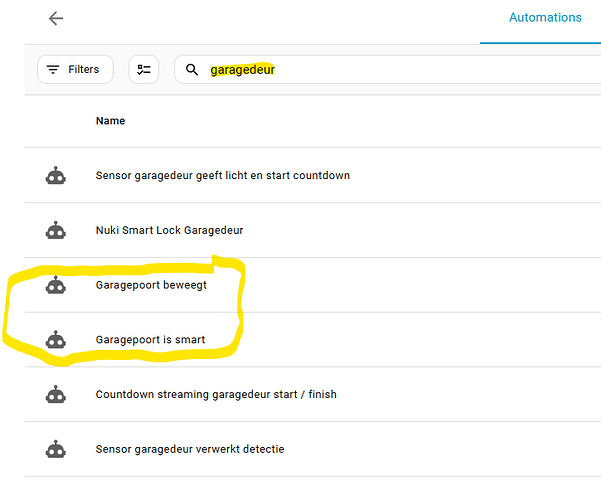Open Countdown streaming garagedeur start / finish
This screenshot has height=500, width=601.
pos(215,395)
